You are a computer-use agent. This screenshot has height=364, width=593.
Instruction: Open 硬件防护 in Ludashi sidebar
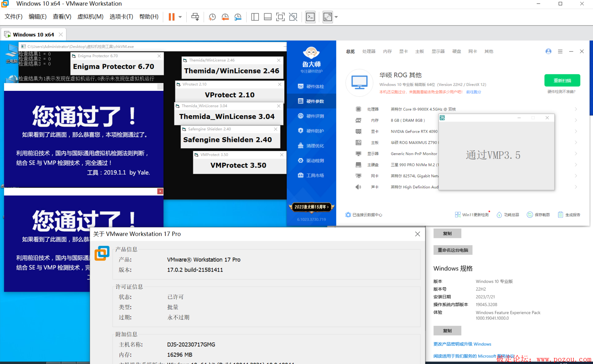point(311,131)
